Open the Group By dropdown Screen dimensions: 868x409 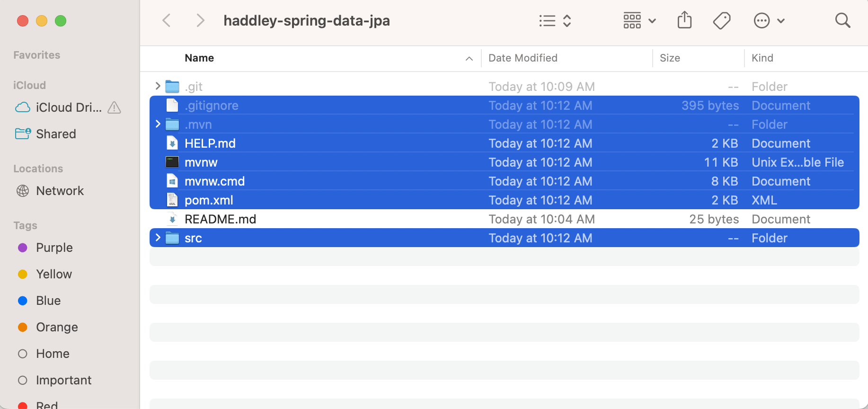click(x=639, y=20)
